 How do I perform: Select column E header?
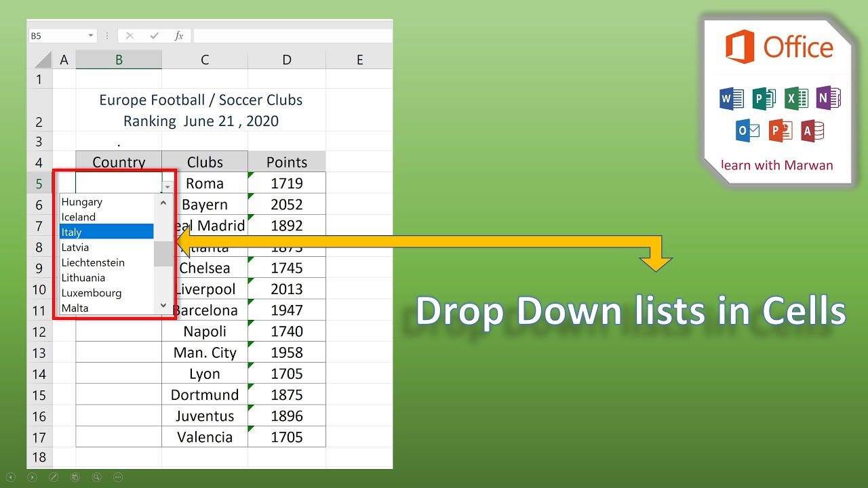point(359,60)
